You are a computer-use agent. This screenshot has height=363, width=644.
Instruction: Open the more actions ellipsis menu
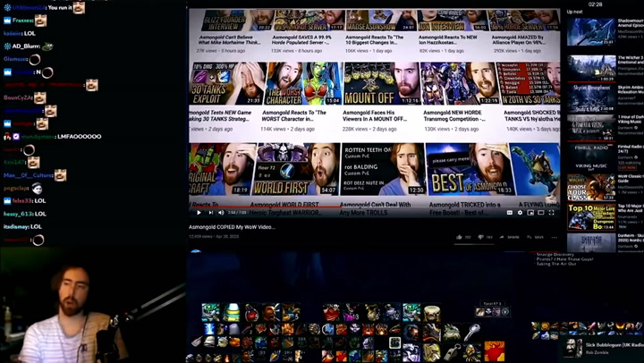[x=555, y=237]
